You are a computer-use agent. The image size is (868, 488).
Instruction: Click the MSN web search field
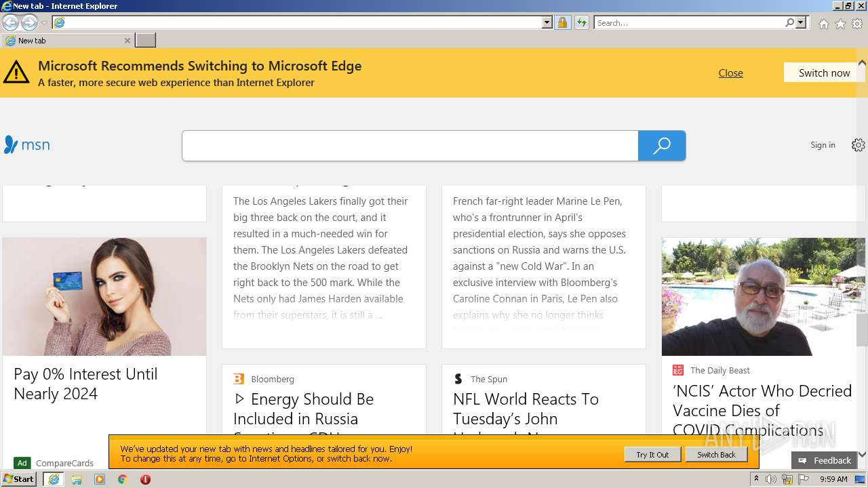410,146
